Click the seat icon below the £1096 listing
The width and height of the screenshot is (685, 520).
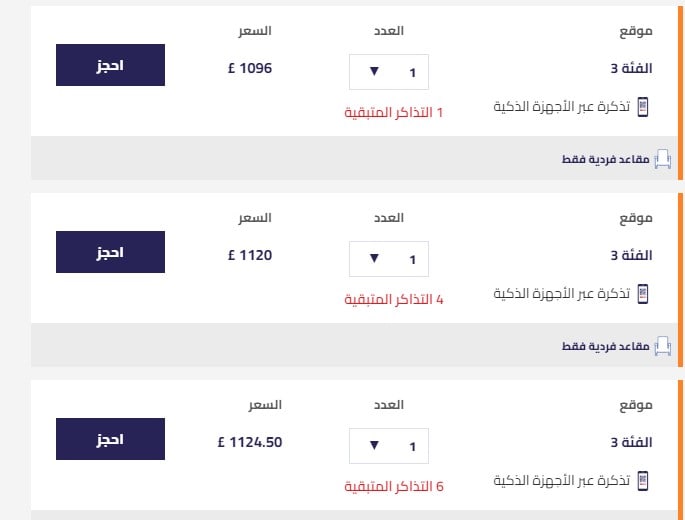pos(662,160)
